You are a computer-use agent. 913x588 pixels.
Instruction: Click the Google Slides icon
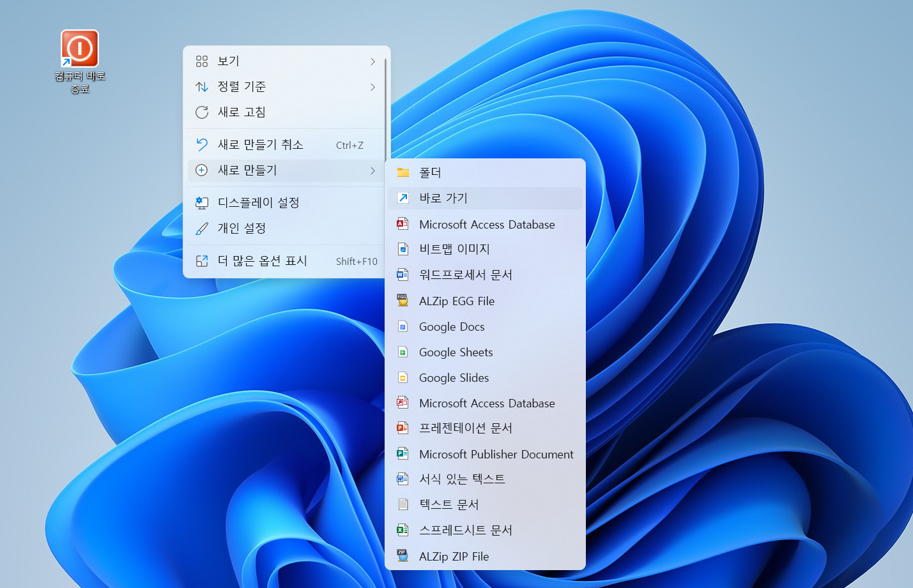[403, 377]
